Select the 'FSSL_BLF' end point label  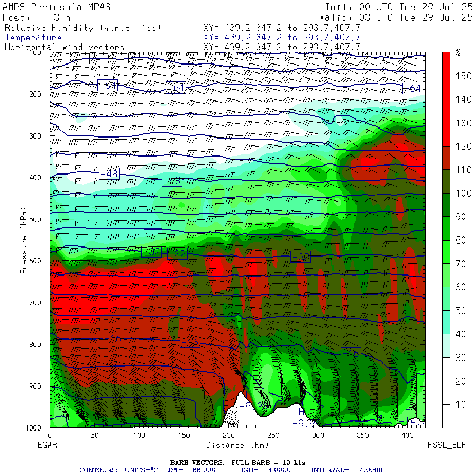click(x=446, y=445)
